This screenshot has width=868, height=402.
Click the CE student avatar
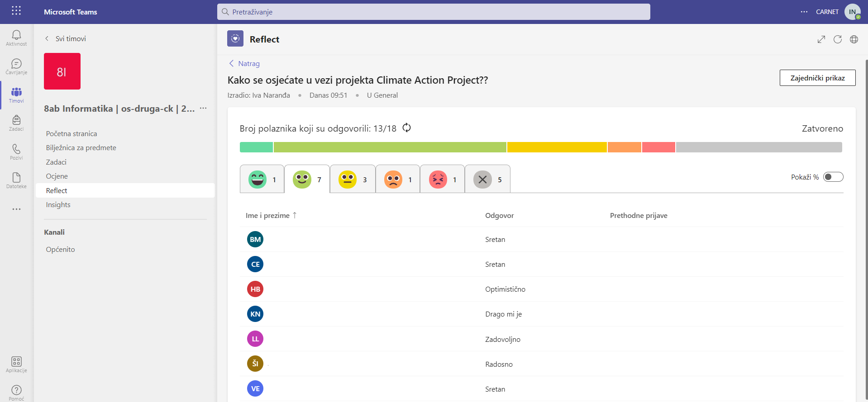click(255, 264)
